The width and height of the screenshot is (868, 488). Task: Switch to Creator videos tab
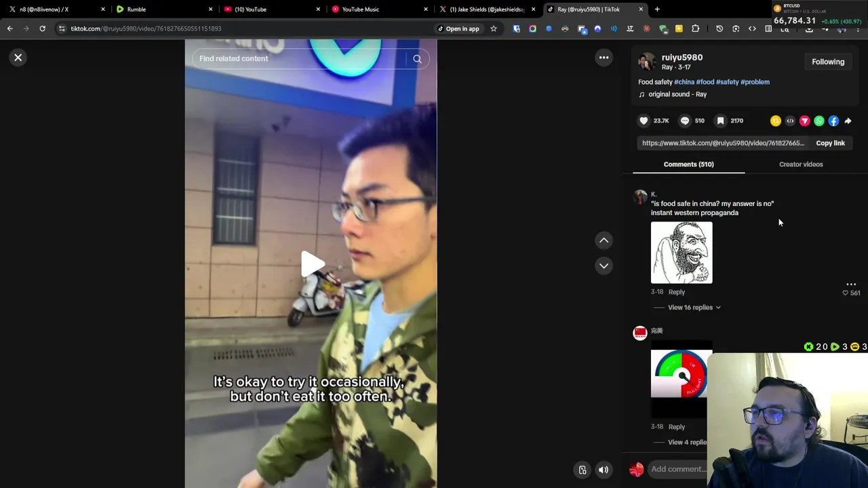(801, 164)
